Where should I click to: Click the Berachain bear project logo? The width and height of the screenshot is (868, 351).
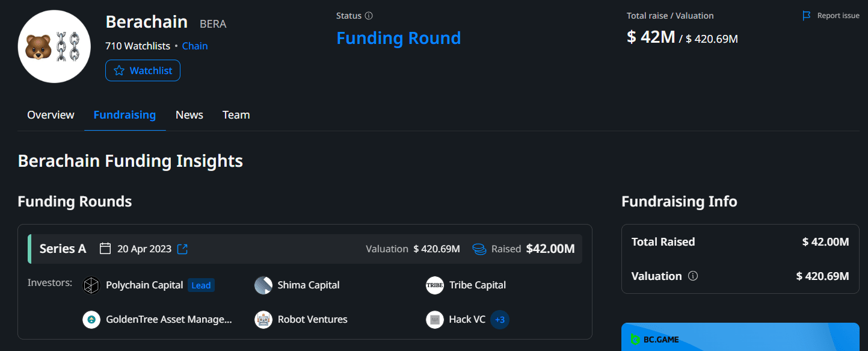pyautogui.click(x=54, y=46)
